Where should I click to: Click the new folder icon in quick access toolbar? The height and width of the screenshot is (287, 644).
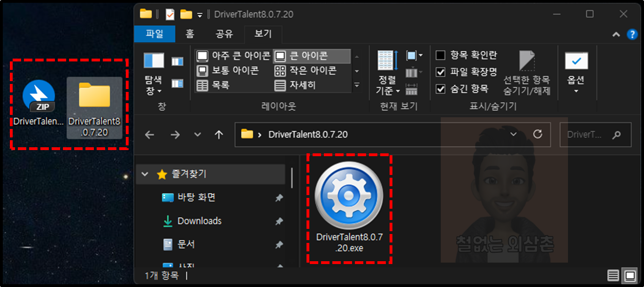tap(186, 14)
